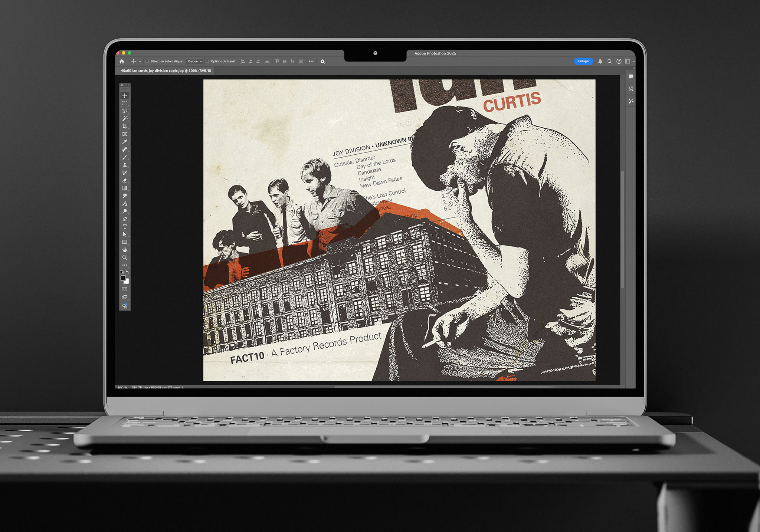This screenshot has height=532, width=760.
Task: Select the History Brush tool
Action: click(x=125, y=173)
